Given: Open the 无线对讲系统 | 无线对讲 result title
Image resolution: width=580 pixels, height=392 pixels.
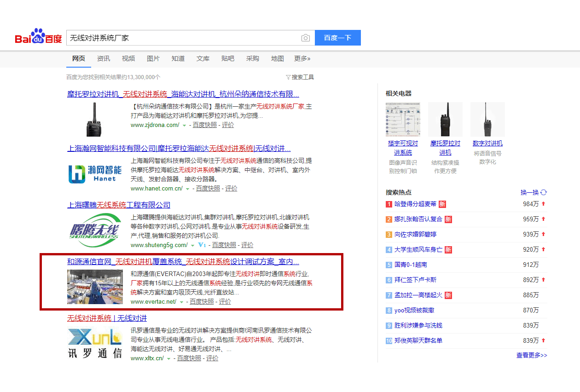Looking at the screenshot, I should (x=107, y=318).
